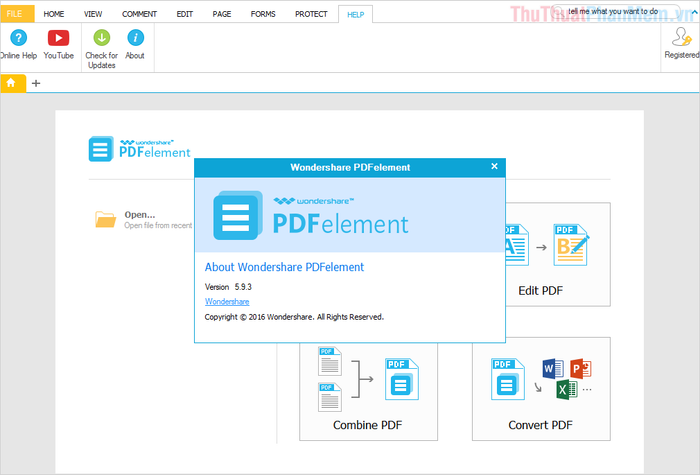This screenshot has height=475, width=700.
Task: Open the Combine PDF tile
Action: (x=368, y=392)
